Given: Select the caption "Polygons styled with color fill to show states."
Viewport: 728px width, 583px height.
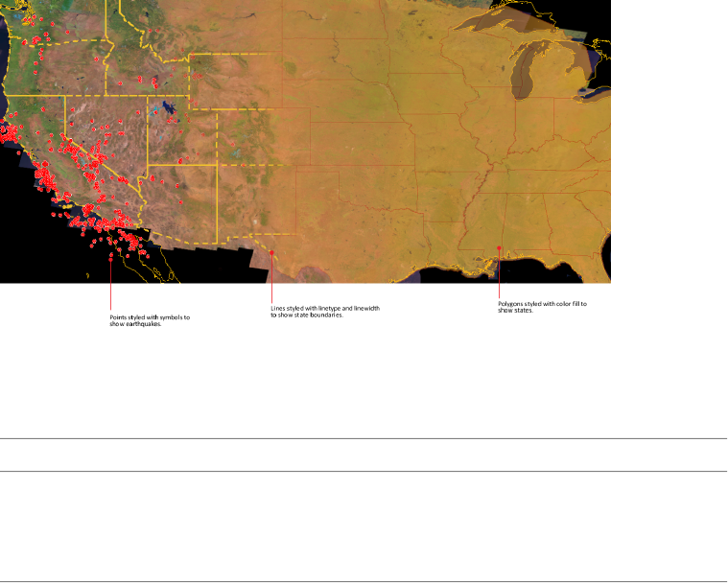Looking at the screenshot, I should [x=542, y=307].
